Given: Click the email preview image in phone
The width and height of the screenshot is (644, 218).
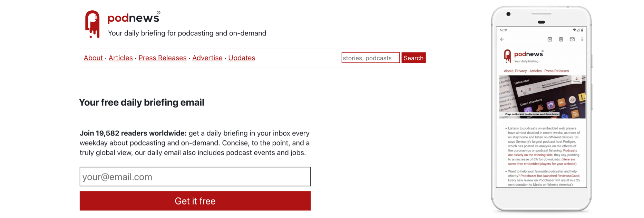Looking at the screenshot, I should tap(542, 97).
